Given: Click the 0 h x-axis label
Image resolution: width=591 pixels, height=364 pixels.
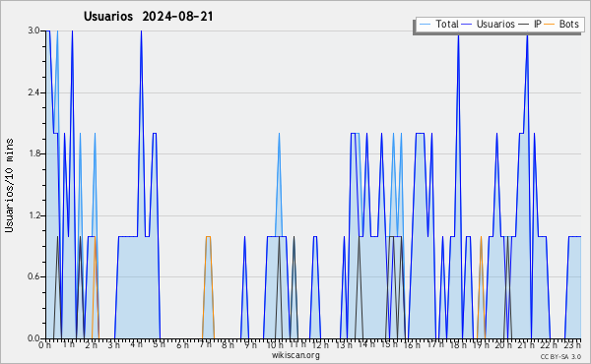Looking at the screenshot, I should (45, 345).
